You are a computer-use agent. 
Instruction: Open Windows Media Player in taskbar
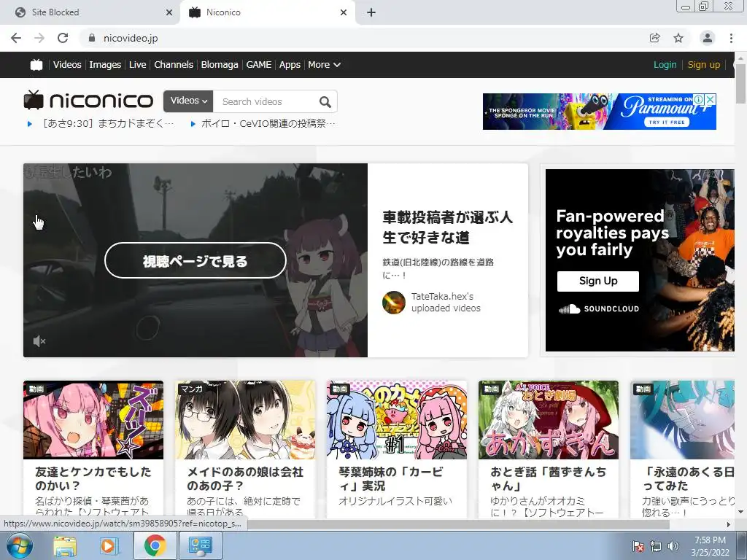click(x=109, y=545)
